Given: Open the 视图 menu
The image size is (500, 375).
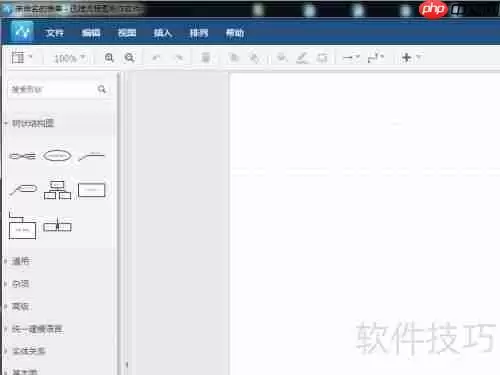Looking at the screenshot, I should [127, 33].
